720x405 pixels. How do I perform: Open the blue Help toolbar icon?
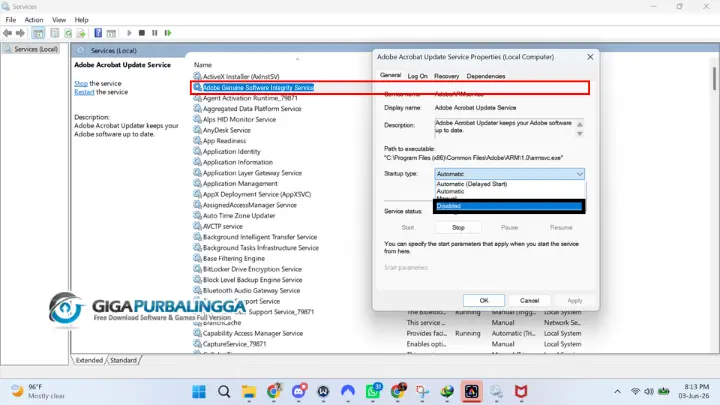point(98,33)
